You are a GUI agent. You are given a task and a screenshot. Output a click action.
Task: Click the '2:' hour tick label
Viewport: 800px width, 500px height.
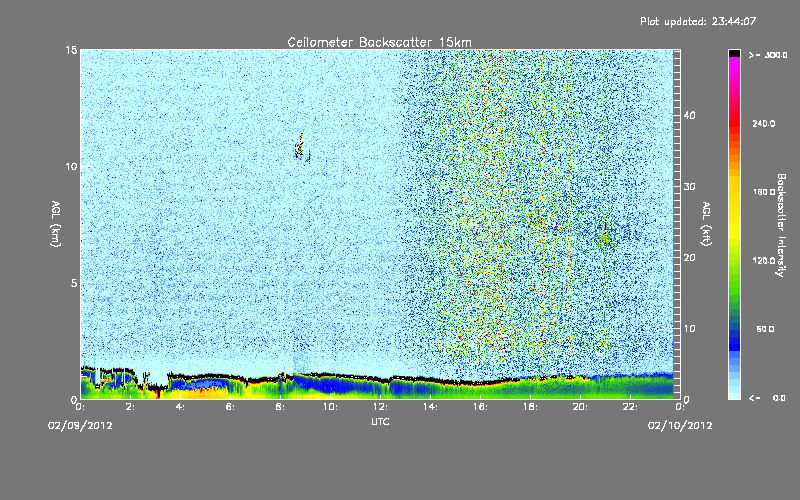[131, 407]
